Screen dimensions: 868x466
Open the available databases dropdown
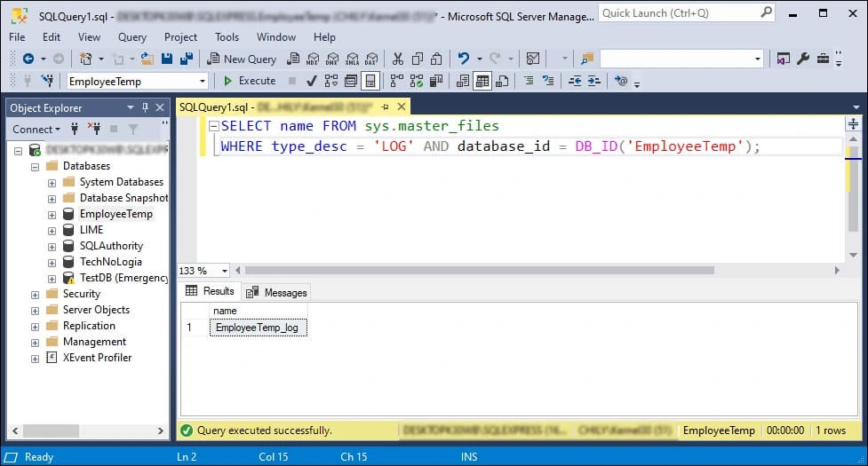point(202,82)
